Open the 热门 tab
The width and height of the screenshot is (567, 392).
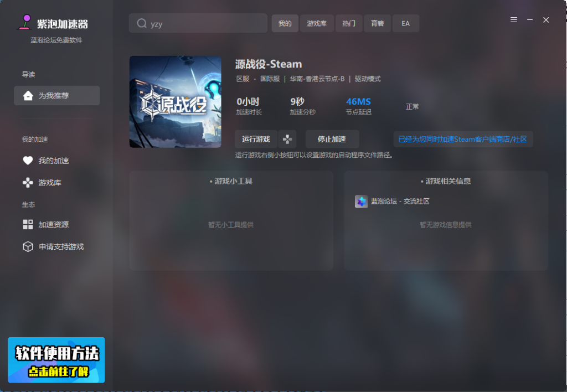(x=349, y=23)
